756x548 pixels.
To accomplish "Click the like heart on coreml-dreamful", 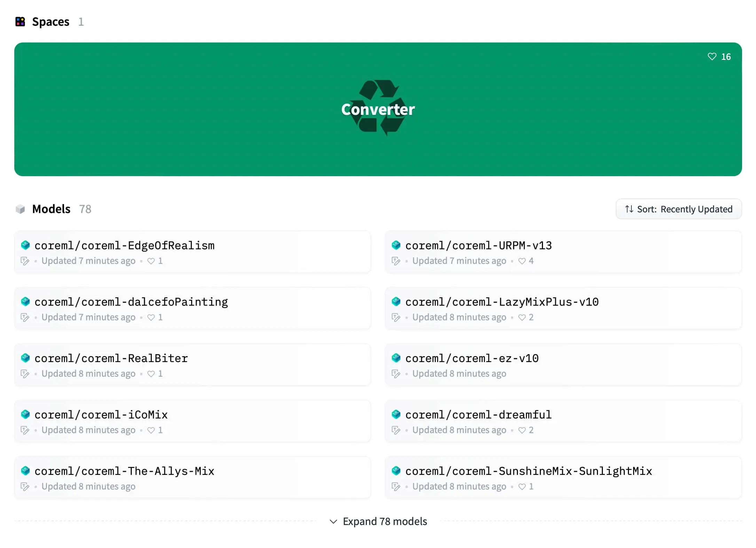I will [x=522, y=430].
